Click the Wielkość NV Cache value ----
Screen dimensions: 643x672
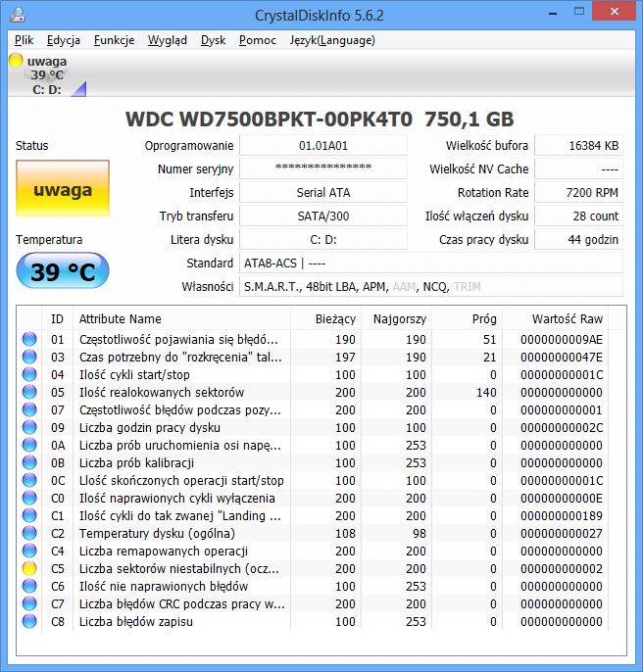(578, 168)
